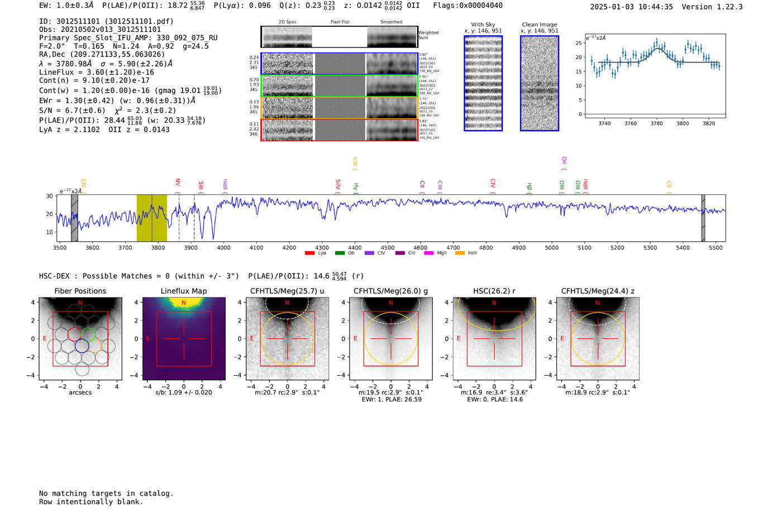This screenshot has width=782, height=532.
Task: Click the Hβ line label above spectrum
Action: click(530, 188)
